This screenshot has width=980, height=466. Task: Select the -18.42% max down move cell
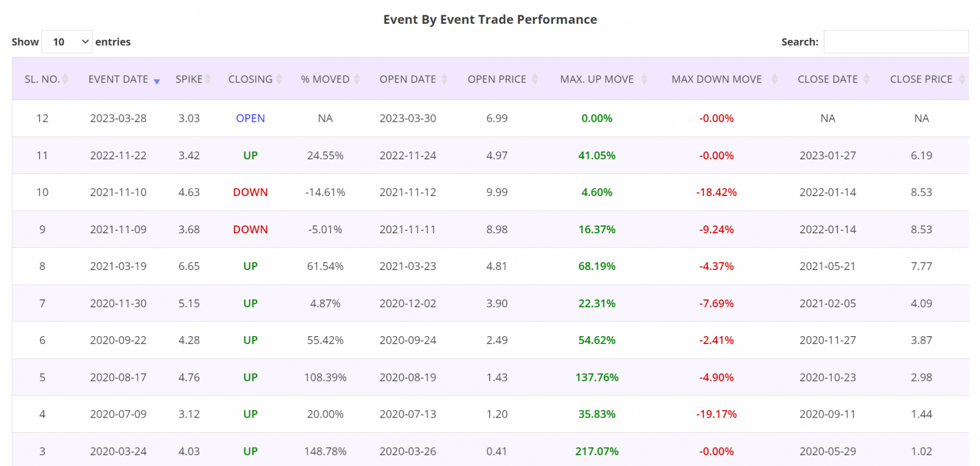click(x=717, y=192)
